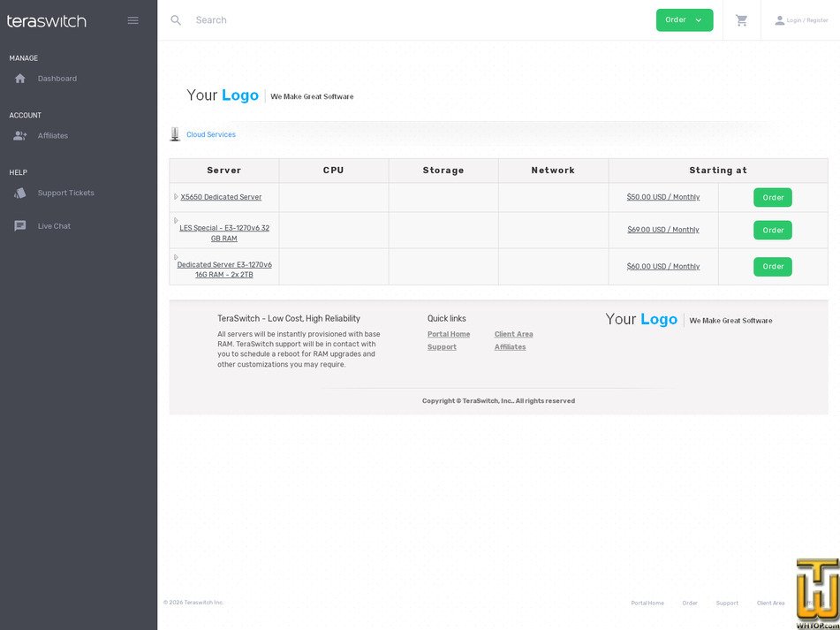840x630 pixels.
Task: Click Support in the bottom footer bar
Action: pos(727,603)
